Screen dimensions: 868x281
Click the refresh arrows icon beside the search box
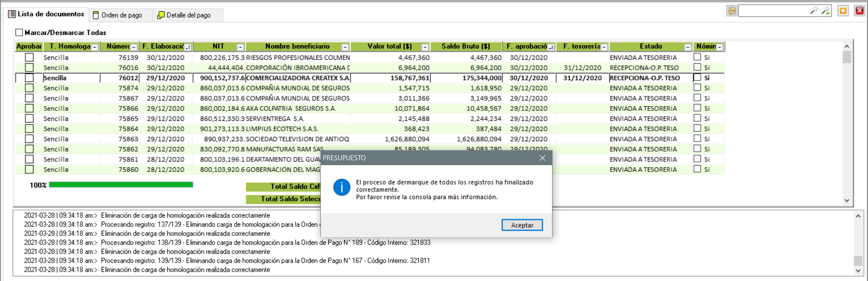click(732, 11)
